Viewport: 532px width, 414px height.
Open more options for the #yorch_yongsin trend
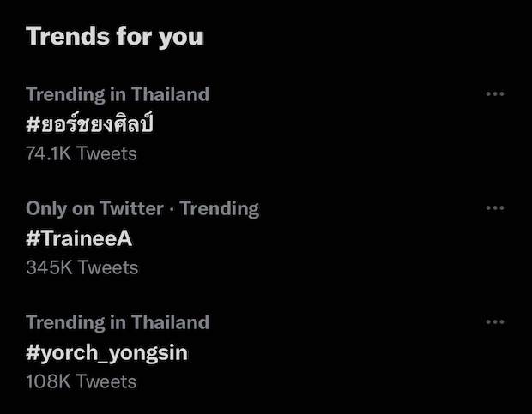495,321
